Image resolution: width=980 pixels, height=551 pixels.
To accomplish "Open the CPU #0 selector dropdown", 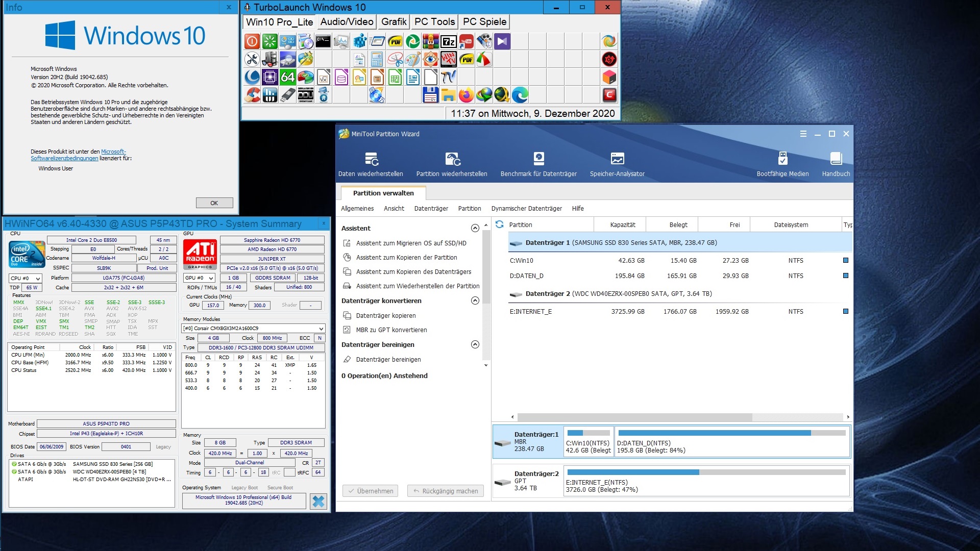I will point(26,279).
